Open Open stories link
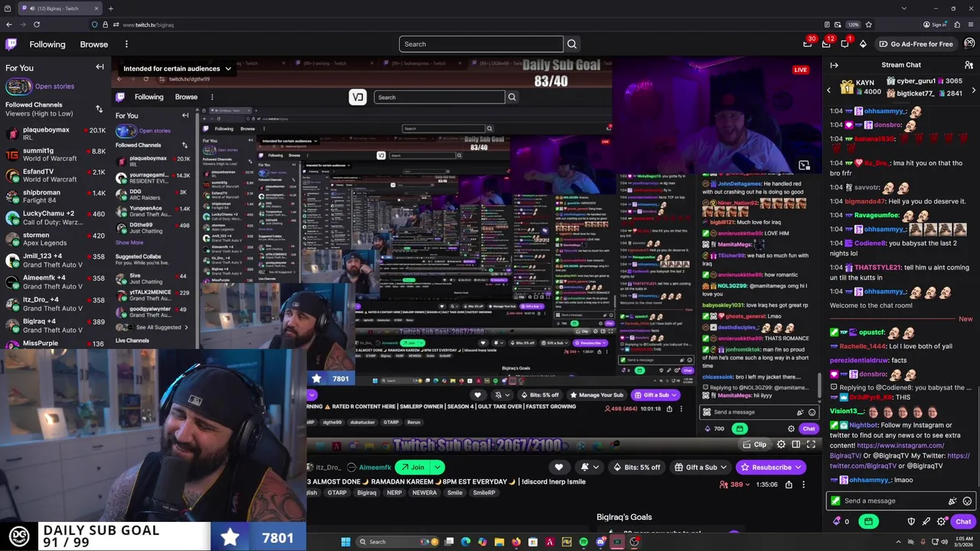This screenshot has height=551, width=980. [x=54, y=86]
